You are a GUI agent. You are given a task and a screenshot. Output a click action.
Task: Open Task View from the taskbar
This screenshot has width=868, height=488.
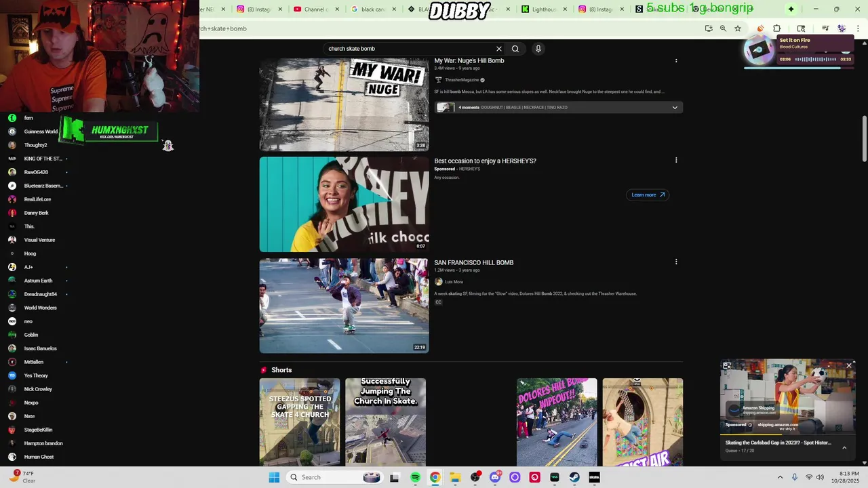(x=395, y=477)
